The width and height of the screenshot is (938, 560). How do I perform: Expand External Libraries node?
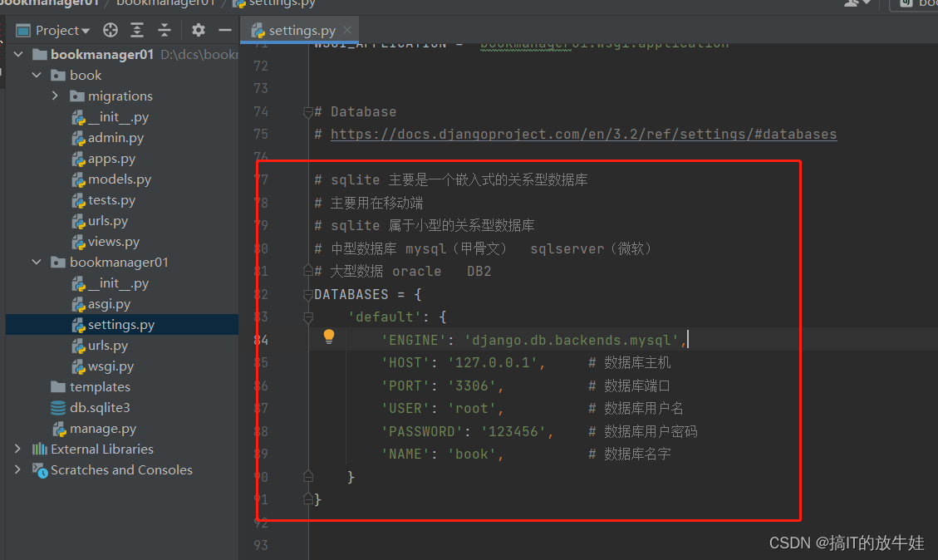click(x=18, y=449)
